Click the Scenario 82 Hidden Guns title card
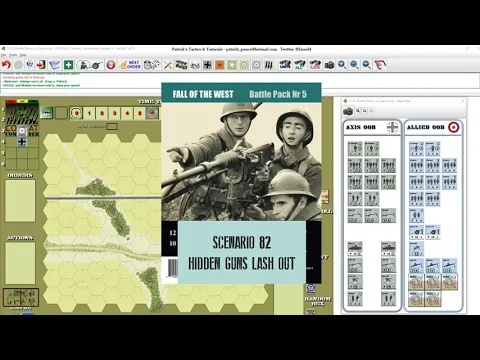480x360 pixels. pyautogui.click(x=242, y=252)
